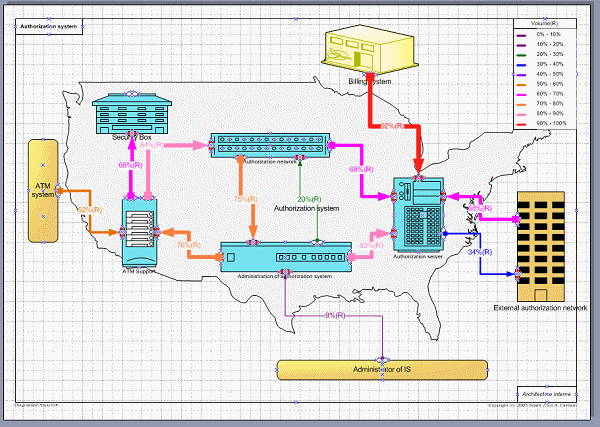Click 68%(R) label between Security Box and ATM Support
The width and height of the screenshot is (600, 427).
[x=130, y=165]
